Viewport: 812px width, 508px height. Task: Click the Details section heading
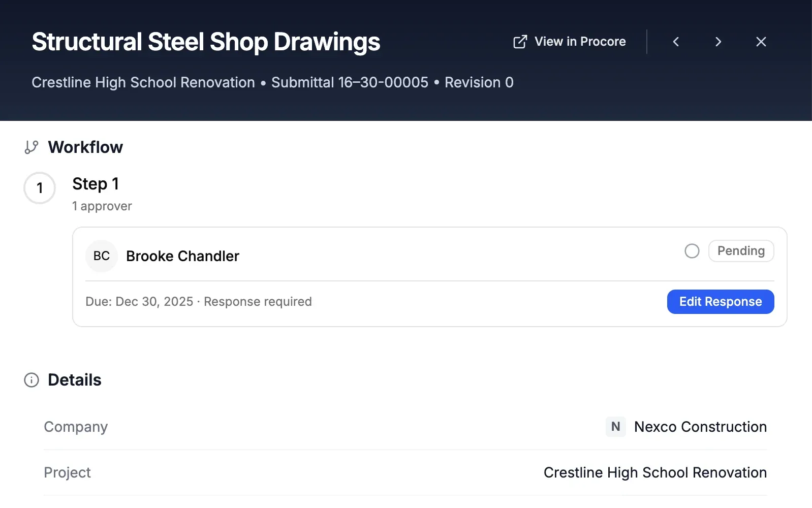(x=75, y=380)
